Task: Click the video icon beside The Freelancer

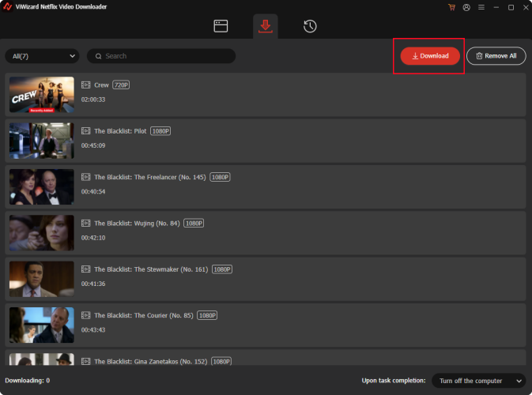Action: coord(86,177)
